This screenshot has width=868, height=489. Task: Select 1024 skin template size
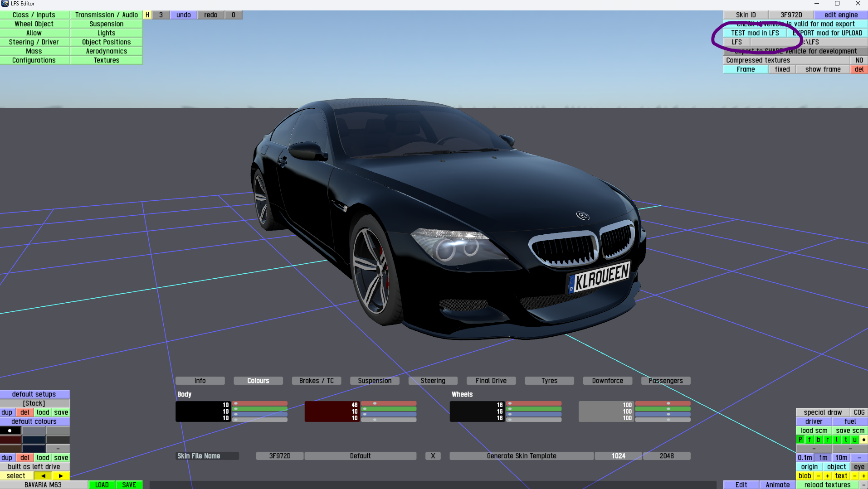click(x=619, y=456)
